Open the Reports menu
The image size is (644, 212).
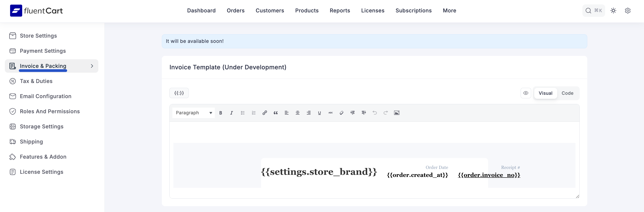click(x=340, y=11)
